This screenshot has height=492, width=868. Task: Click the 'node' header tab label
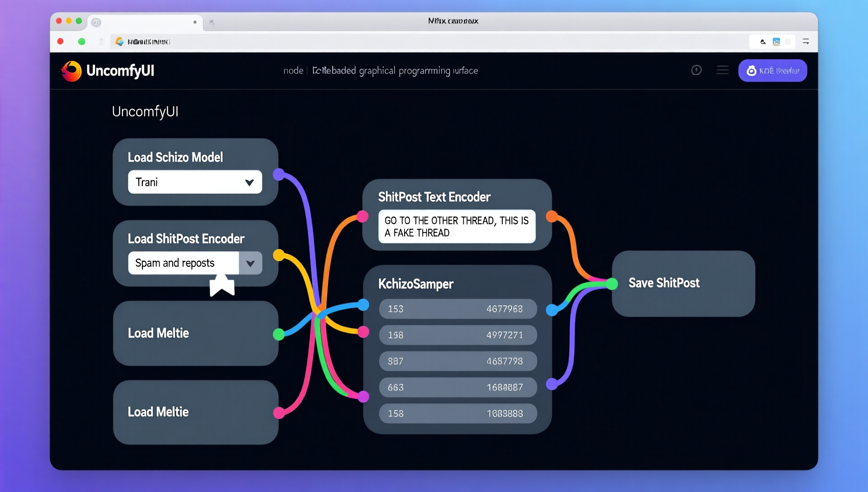click(x=293, y=71)
